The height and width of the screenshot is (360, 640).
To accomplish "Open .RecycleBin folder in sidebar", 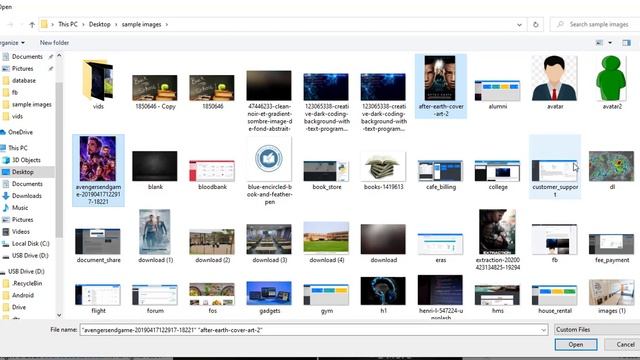I will pos(27,283).
